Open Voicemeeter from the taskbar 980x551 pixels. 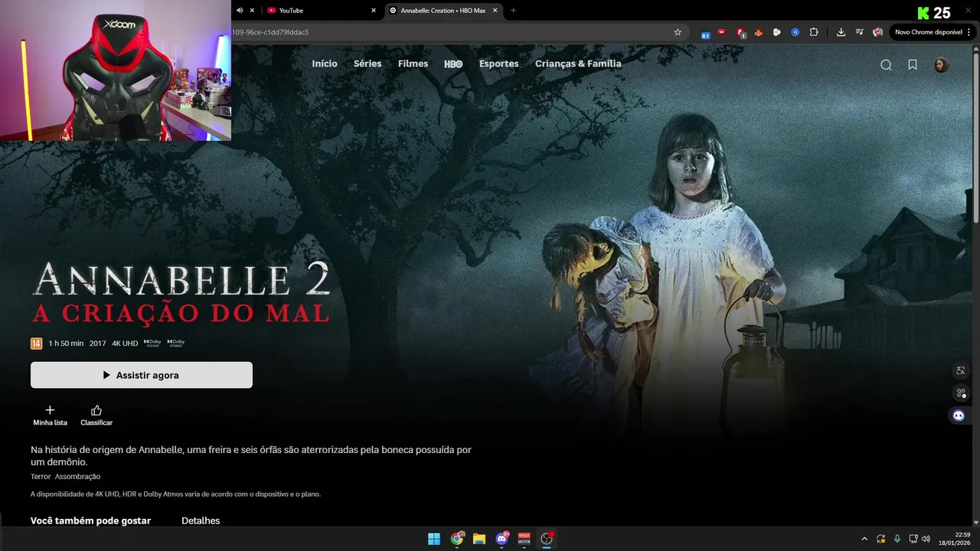(524, 539)
